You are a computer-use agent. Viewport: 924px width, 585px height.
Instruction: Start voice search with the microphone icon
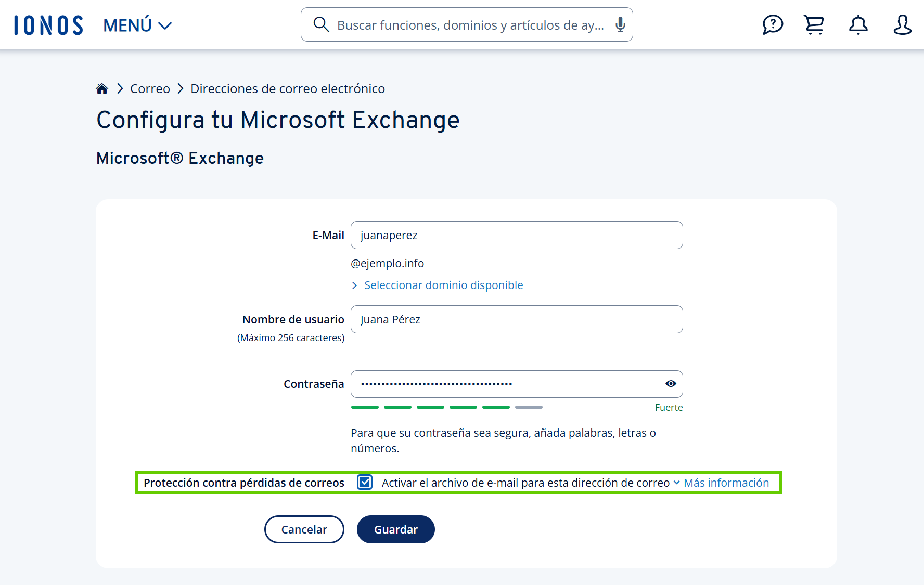620,24
